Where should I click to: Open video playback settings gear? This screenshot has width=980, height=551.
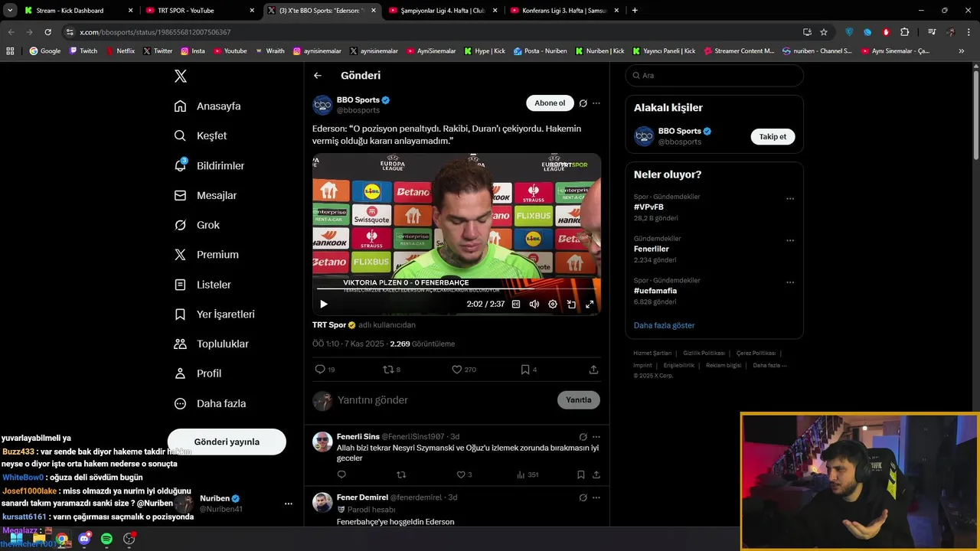click(553, 304)
